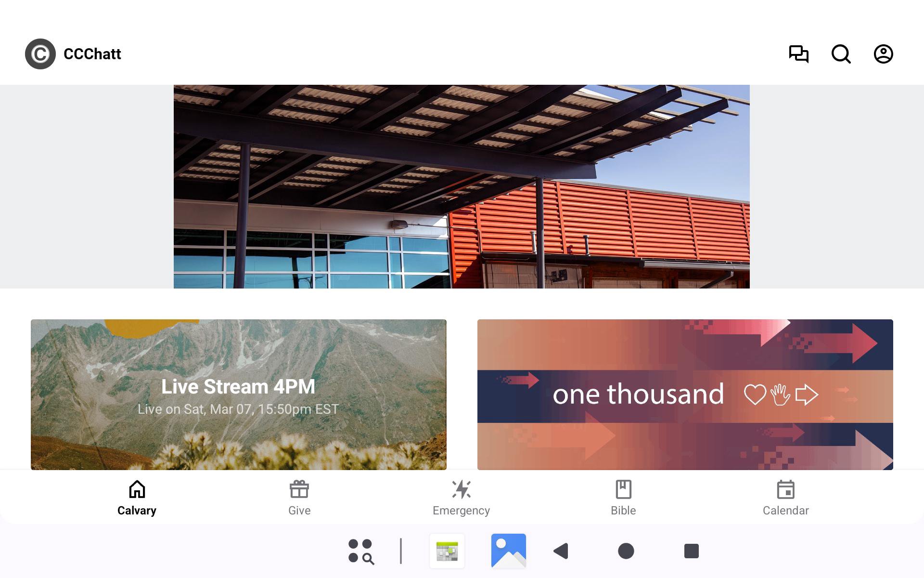This screenshot has height=578, width=924.
Task: Open the chat messages icon
Action: click(x=798, y=54)
